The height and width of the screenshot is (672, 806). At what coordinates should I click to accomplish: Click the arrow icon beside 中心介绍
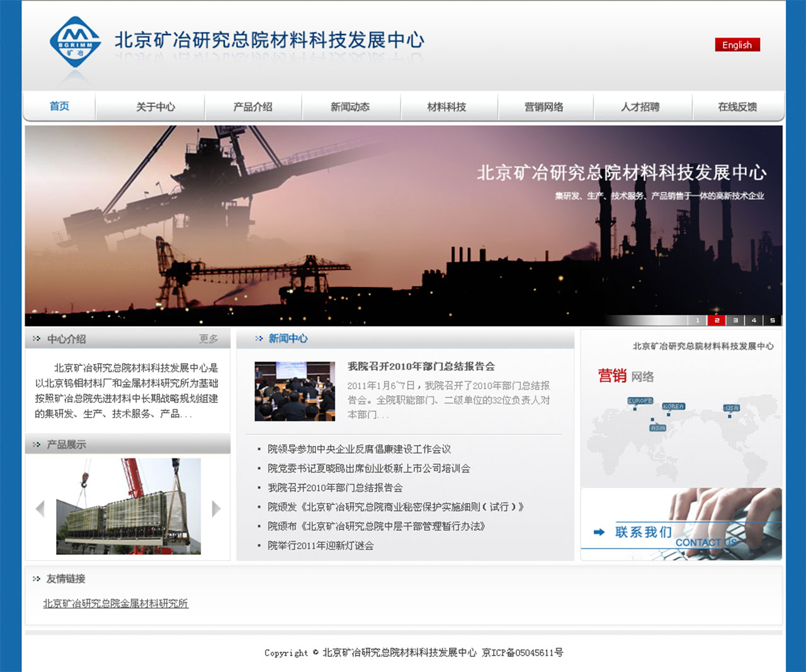37,339
